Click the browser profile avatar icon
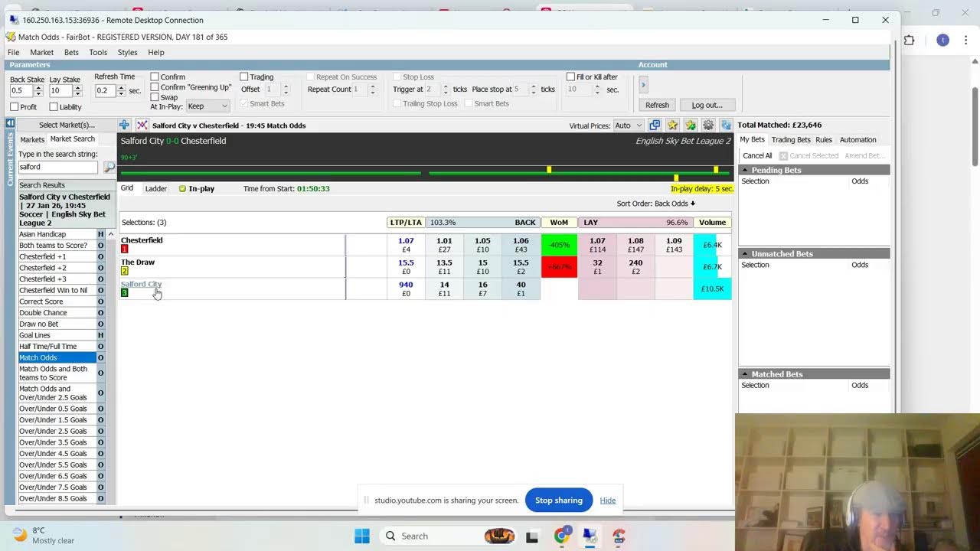 pos(942,40)
